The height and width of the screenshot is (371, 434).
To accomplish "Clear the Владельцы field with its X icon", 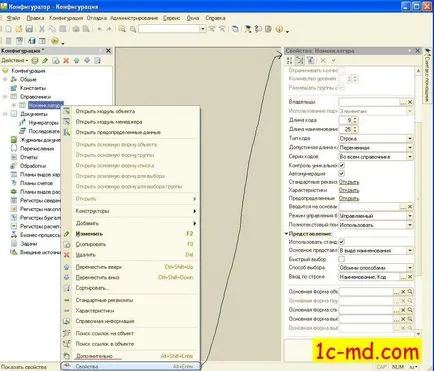I will 410,102.
